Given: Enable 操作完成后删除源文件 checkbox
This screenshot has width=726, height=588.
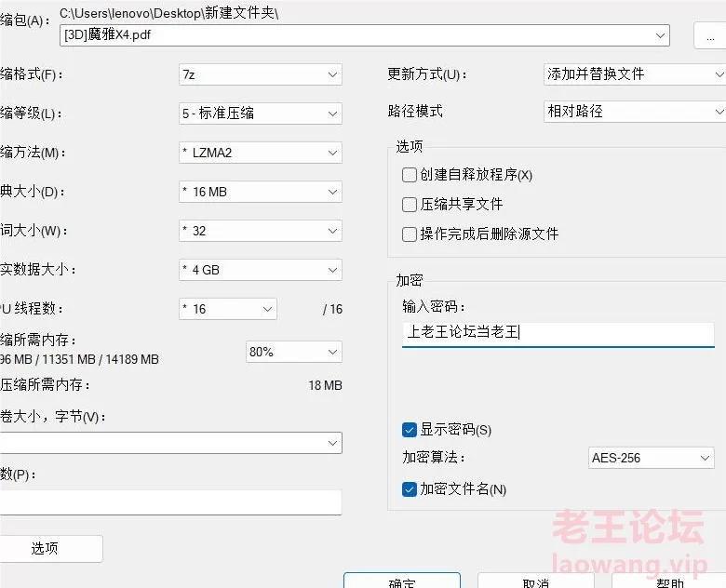Looking at the screenshot, I should [410, 234].
